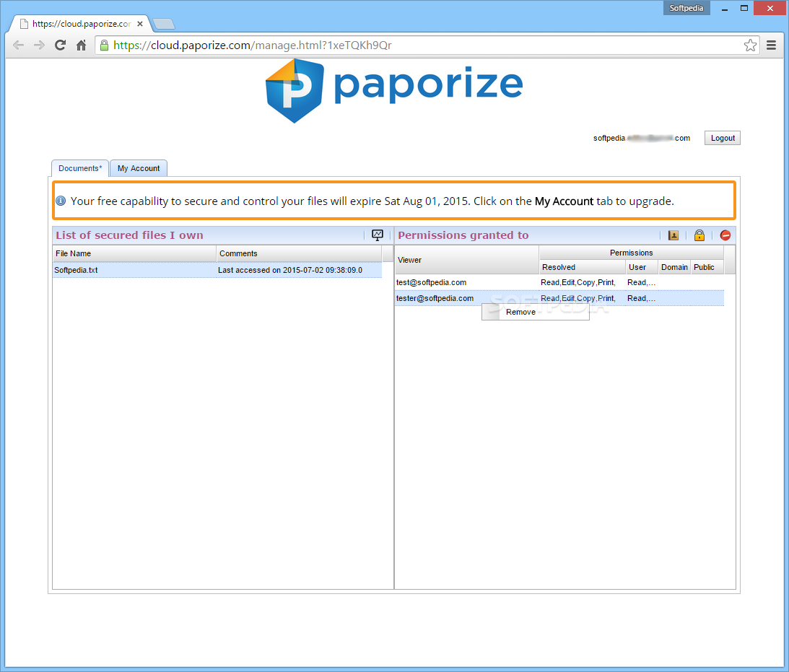Click the bold My Account text in the notice
The width and height of the screenshot is (789, 672).
pyautogui.click(x=564, y=201)
